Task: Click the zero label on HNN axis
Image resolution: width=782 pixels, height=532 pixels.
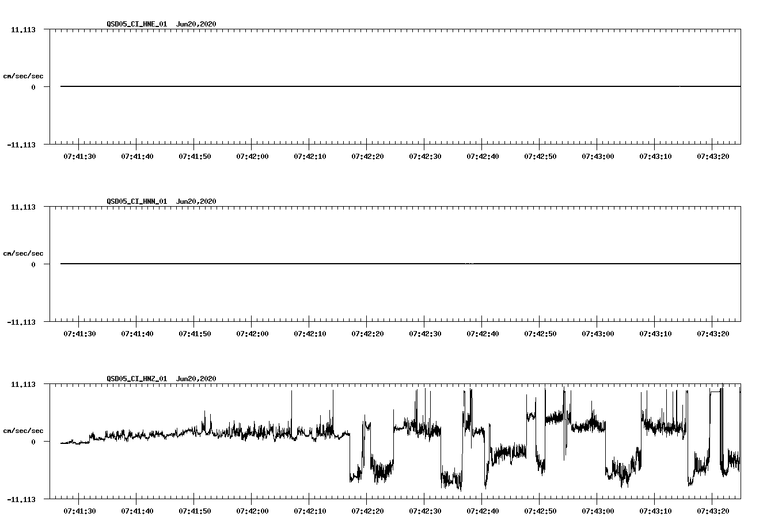Action: (x=33, y=265)
